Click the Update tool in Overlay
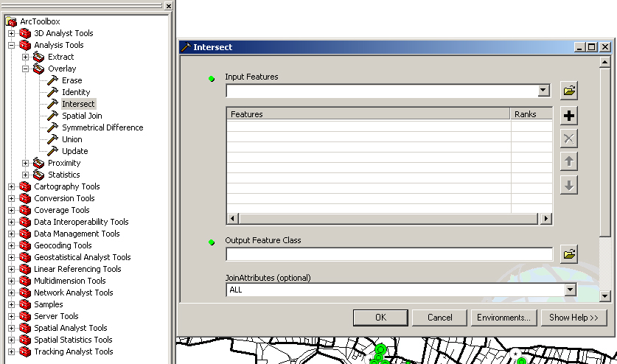This screenshot has height=364, width=617. (74, 151)
